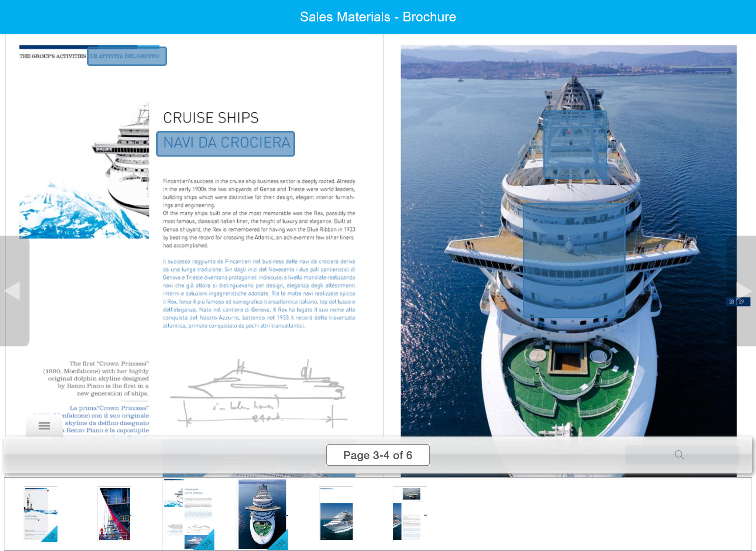
Task: Go to the previous page with left arrow
Action: [x=12, y=291]
